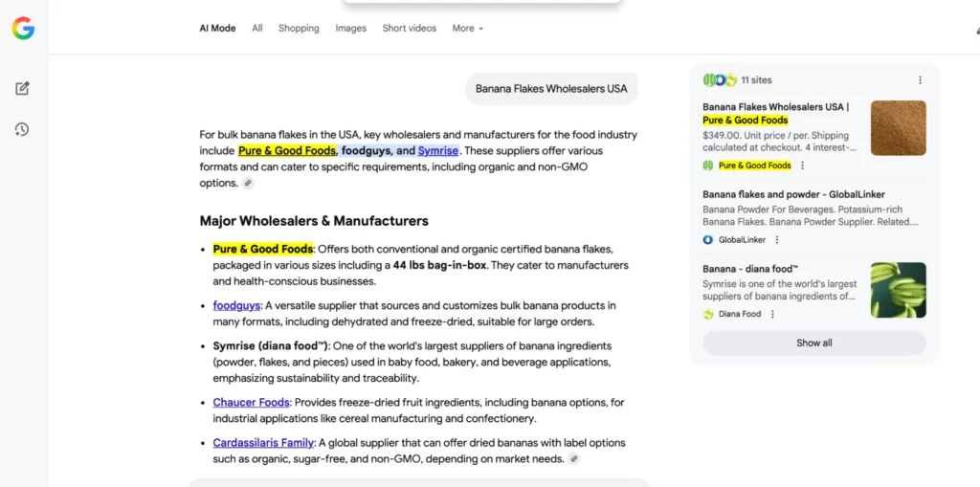The width and height of the screenshot is (980, 487).
Task: Click the 'GlobalLinker' source name label
Action: 742,239
